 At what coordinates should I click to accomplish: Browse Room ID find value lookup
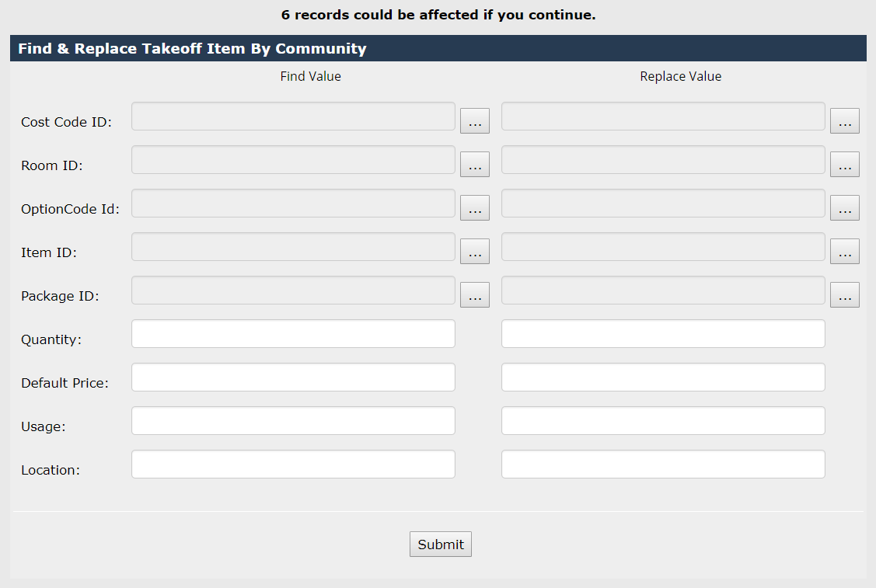tap(475, 165)
